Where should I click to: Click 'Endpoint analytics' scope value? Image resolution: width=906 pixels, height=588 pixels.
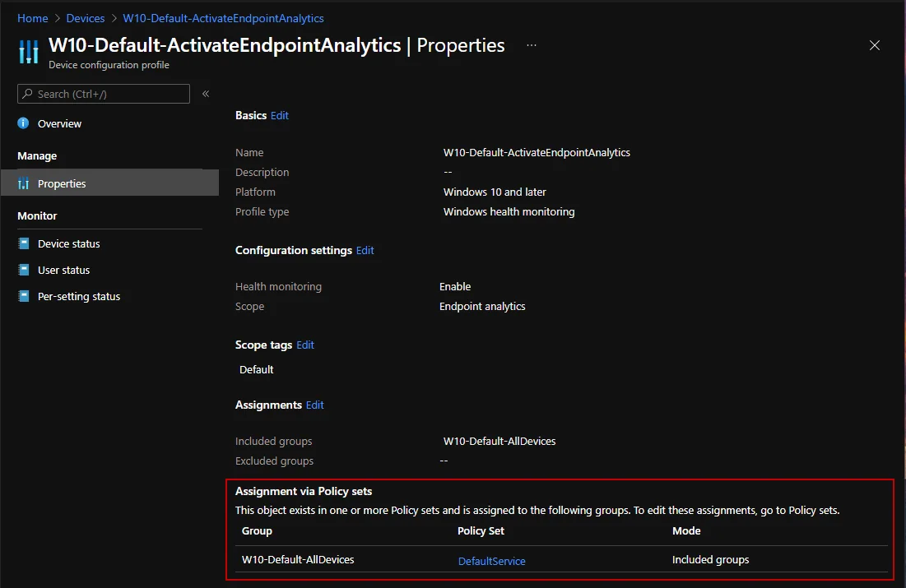(x=482, y=306)
